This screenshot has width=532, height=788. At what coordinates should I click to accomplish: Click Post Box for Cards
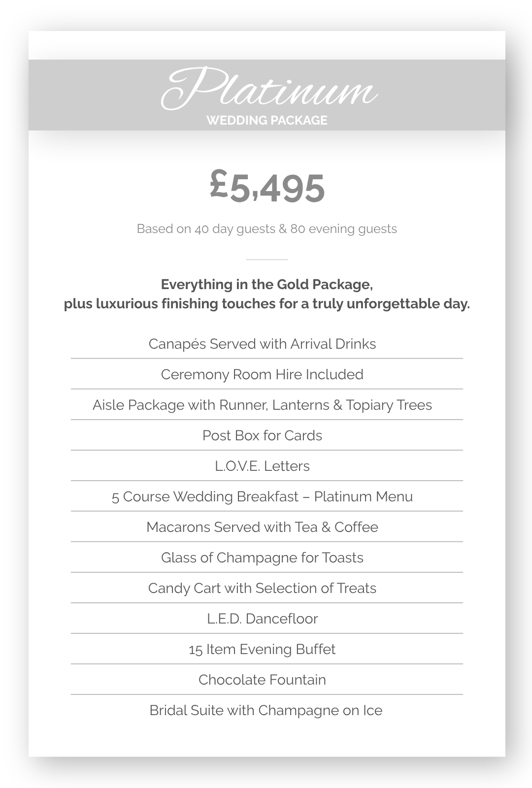[x=262, y=435]
